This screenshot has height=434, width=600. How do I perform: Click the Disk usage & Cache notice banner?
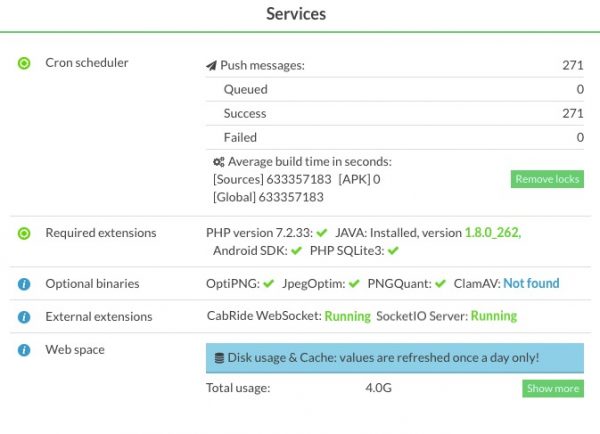(394, 357)
